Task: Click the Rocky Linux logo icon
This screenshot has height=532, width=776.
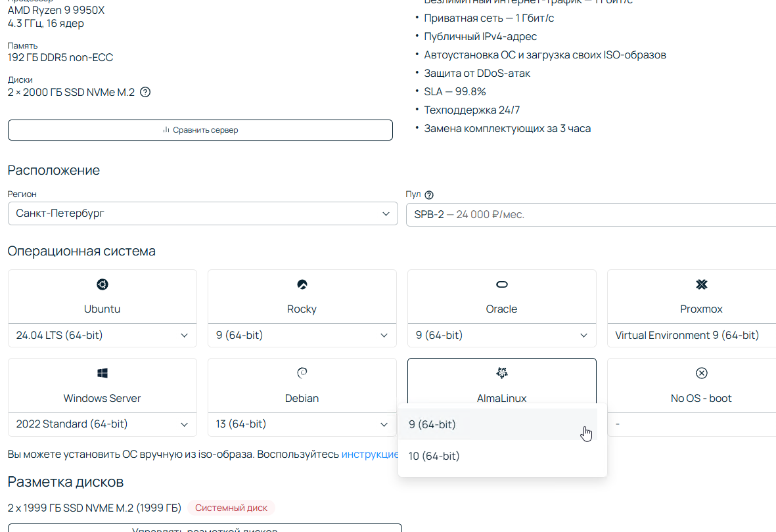Action: coord(302,284)
